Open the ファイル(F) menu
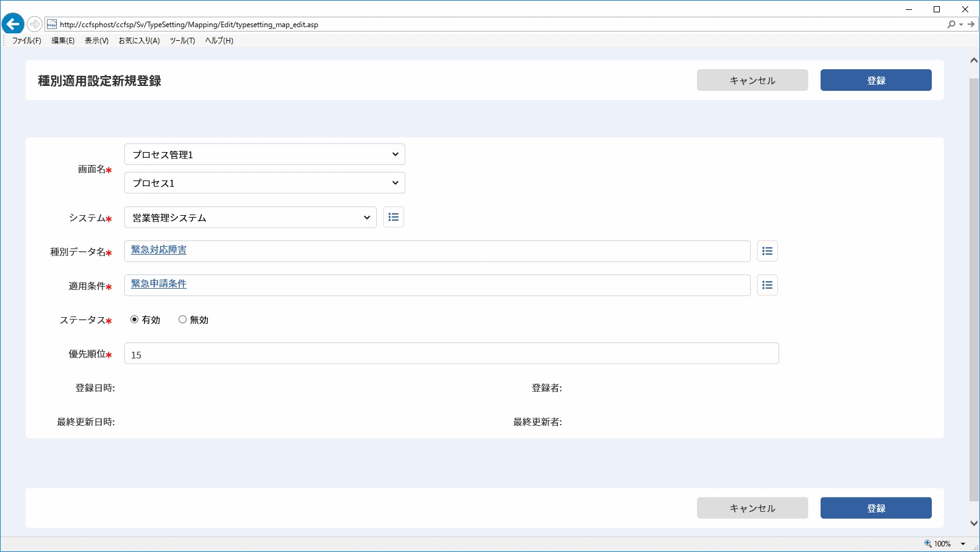The width and height of the screenshot is (980, 552). click(27, 41)
